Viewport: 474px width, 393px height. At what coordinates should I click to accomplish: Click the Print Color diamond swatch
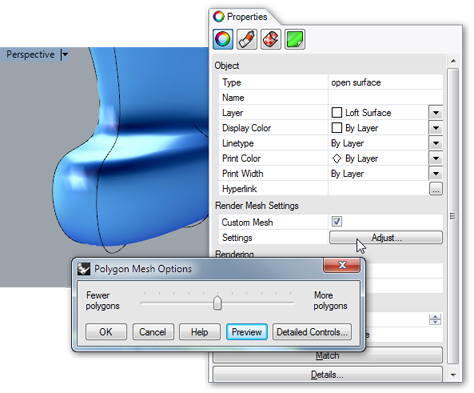[337, 159]
